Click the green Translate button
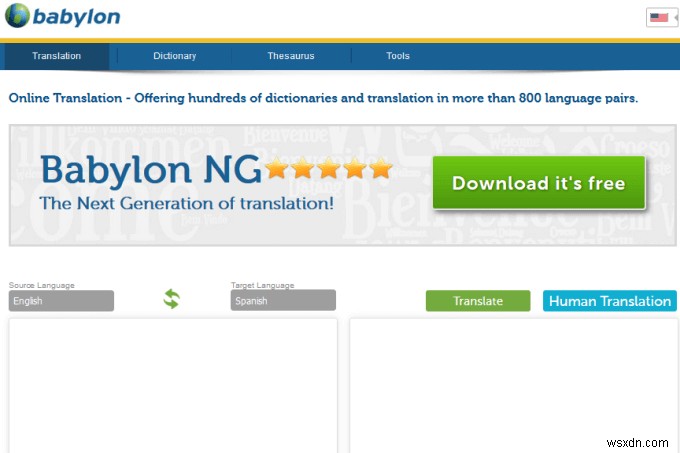This screenshot has width=680, height=453. click(478, 301)
